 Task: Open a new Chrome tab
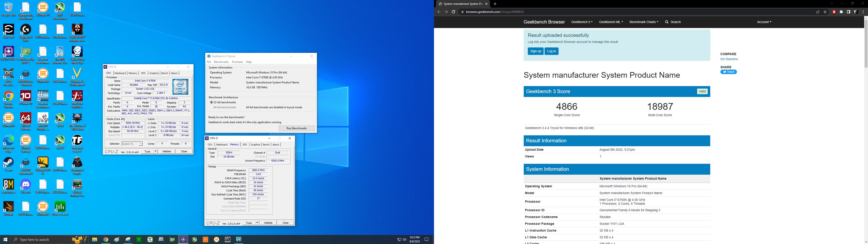[x=495, y=4]
